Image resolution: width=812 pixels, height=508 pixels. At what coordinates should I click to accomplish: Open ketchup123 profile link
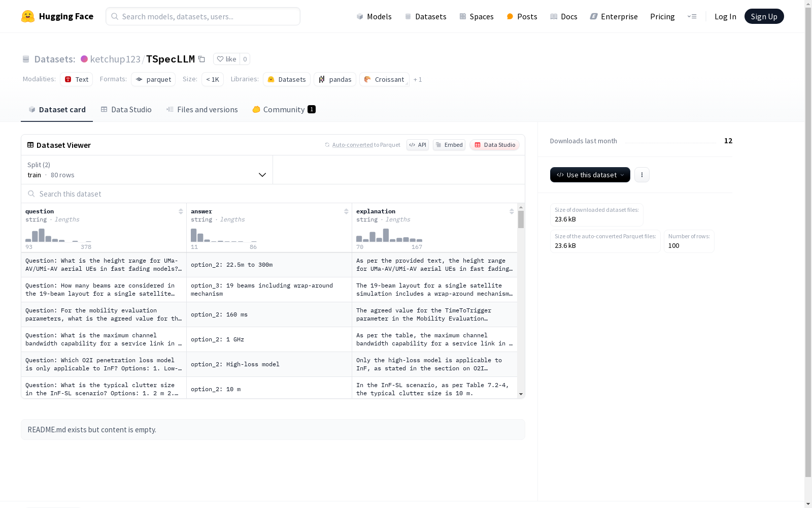(x=115, y=59)
